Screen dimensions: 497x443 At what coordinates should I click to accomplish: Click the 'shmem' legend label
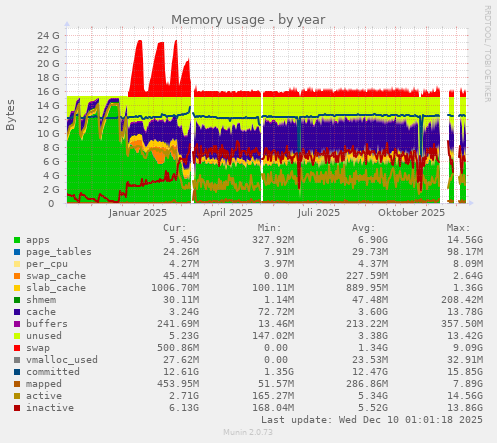pos(41,300)
